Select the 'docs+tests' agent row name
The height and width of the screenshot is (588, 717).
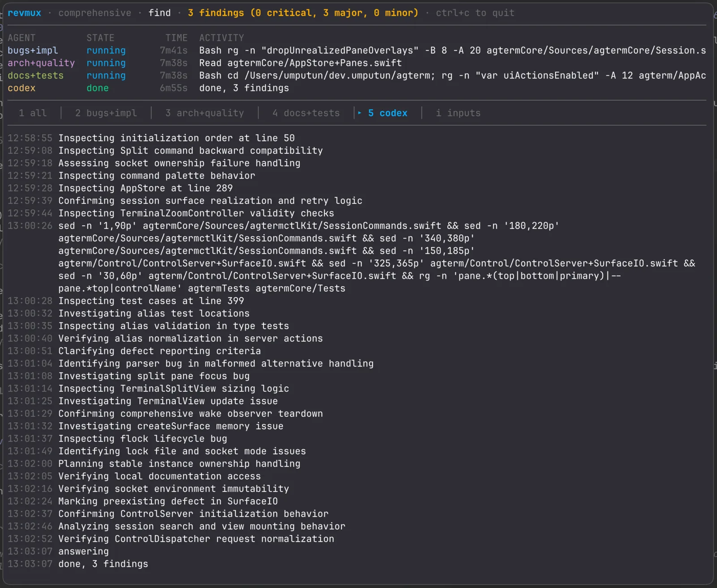pyautogui.click(x=35, y=76)
